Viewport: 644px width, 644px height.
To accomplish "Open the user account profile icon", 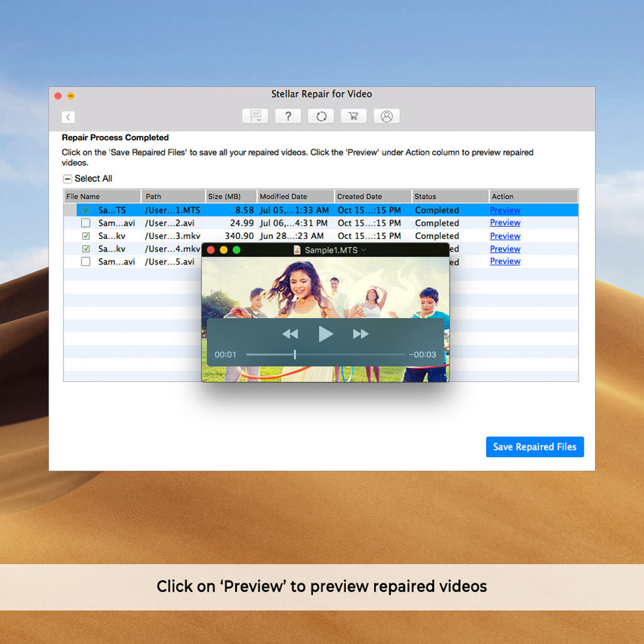I will pos(387,116).
